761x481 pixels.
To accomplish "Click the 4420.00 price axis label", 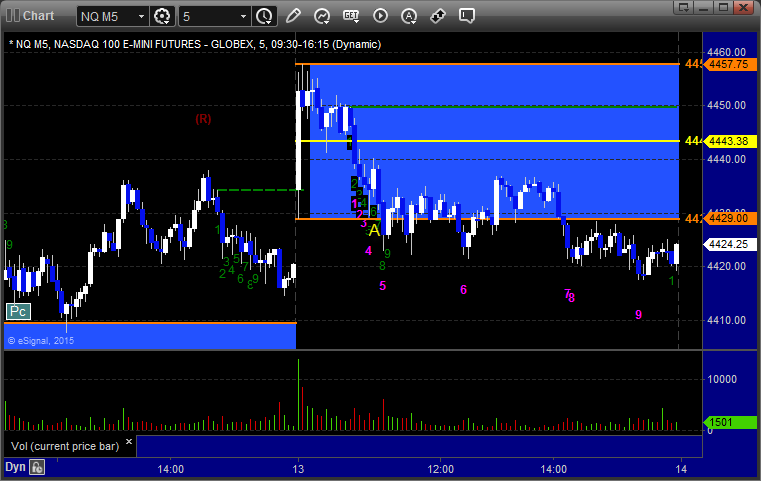I will (727, 266).
